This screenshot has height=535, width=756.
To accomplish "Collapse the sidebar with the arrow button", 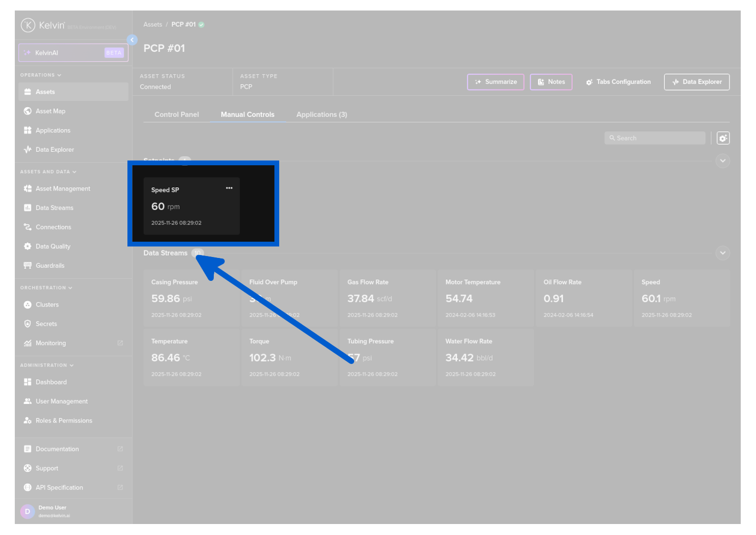I will 132,40.
